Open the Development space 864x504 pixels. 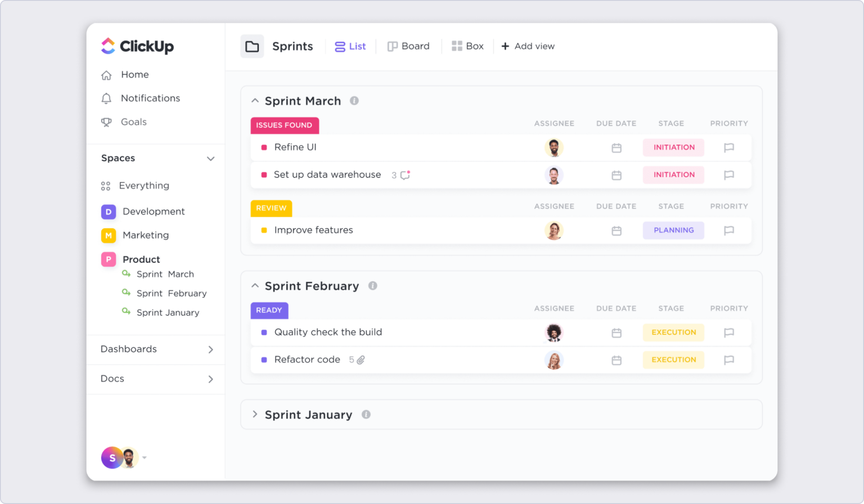(x=154, y=211)
